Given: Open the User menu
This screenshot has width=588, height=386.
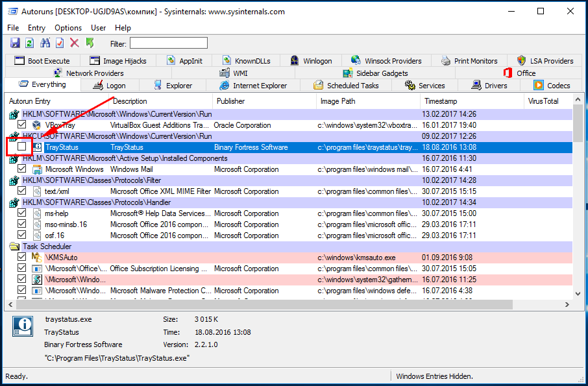Looking at the screenshot, I should click(x=98, y=28).
